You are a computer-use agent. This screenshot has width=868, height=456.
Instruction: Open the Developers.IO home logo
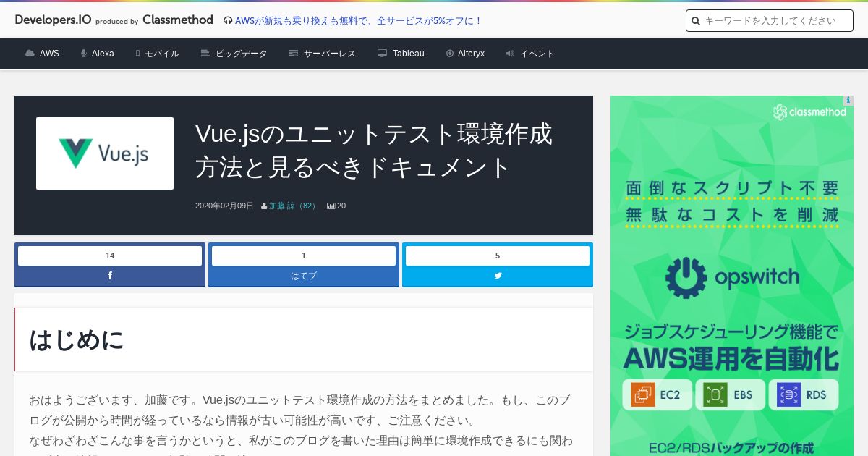[53, 20]
